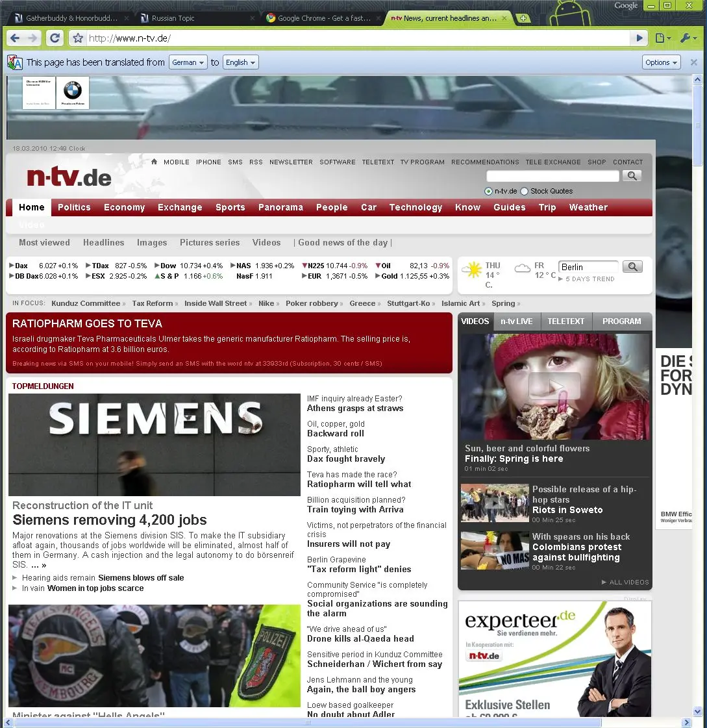Open Siemens blows off sale link

point(141,578)
